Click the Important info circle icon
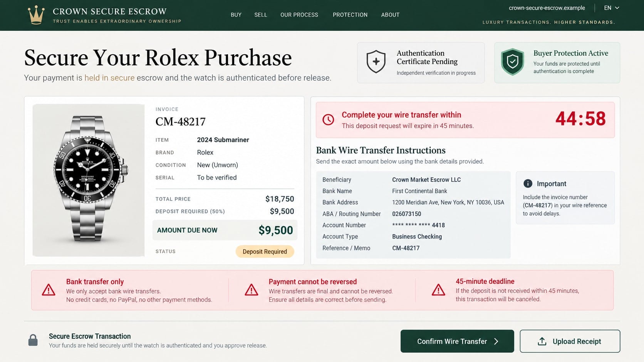 528,184
